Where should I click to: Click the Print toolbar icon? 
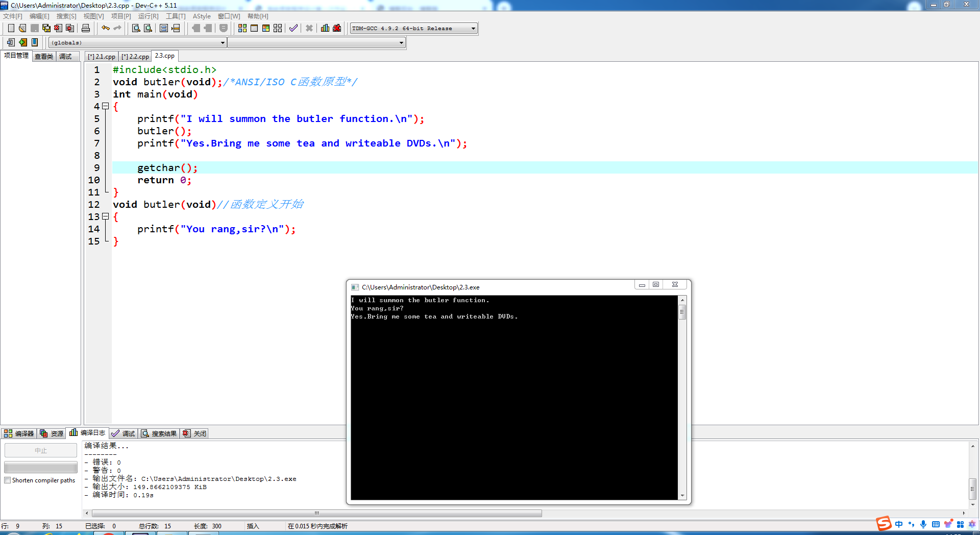coord(86,28)
